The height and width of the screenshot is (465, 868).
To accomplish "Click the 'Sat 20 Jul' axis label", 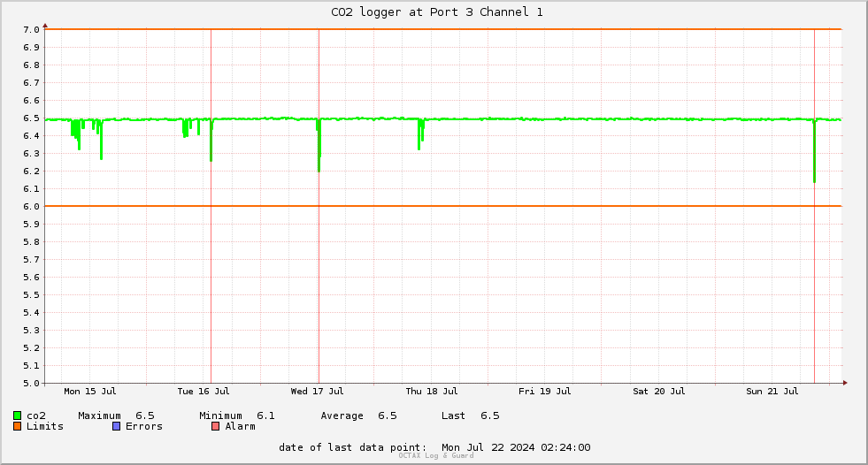I will (x=659, y=391).
